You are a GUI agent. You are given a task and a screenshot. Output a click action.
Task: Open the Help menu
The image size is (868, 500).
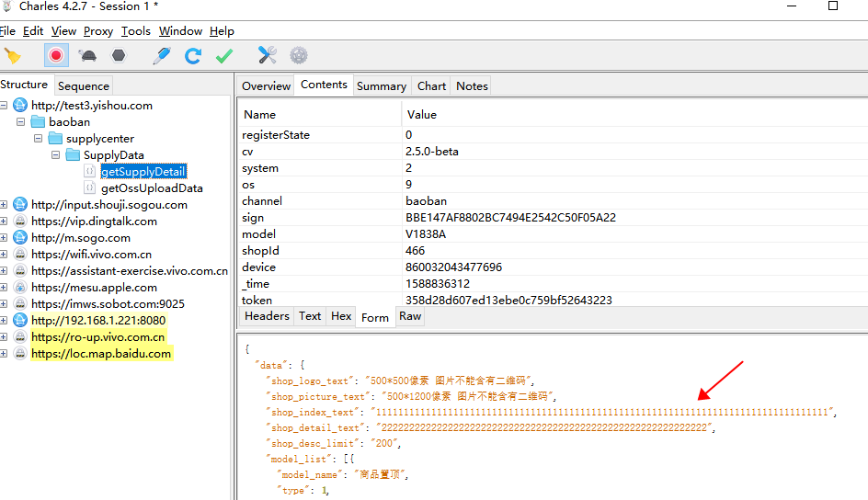(x=222, y=31)
